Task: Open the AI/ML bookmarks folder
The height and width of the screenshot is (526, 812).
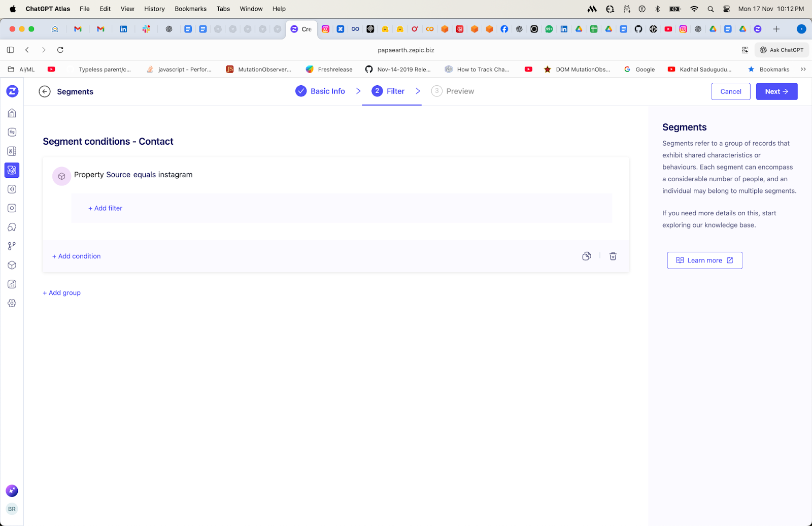Action: (22, 70)
